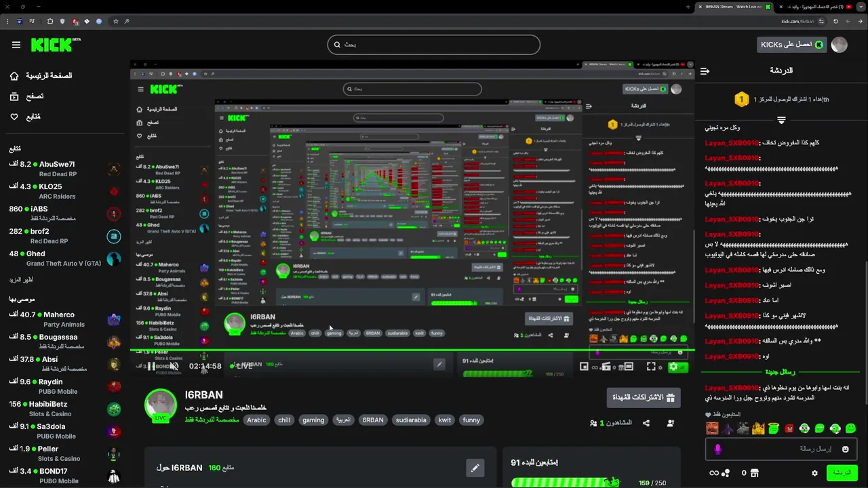This screenshot has height=488, width=868.
Task: Open chat settings gear icon
Action: 814,473
